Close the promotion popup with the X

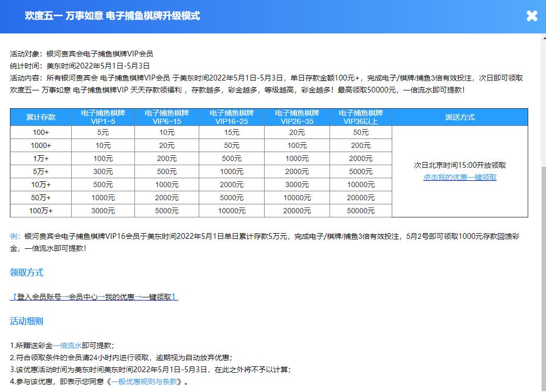[532, 16]
